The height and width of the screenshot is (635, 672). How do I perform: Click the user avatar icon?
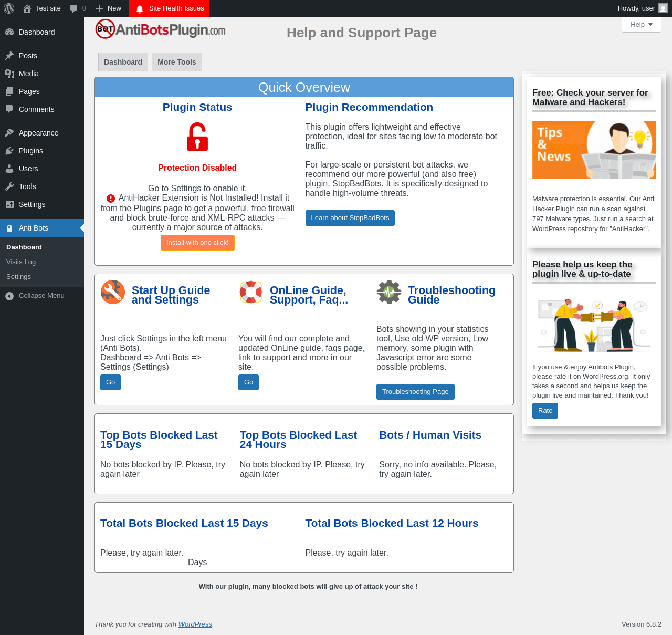663,8
